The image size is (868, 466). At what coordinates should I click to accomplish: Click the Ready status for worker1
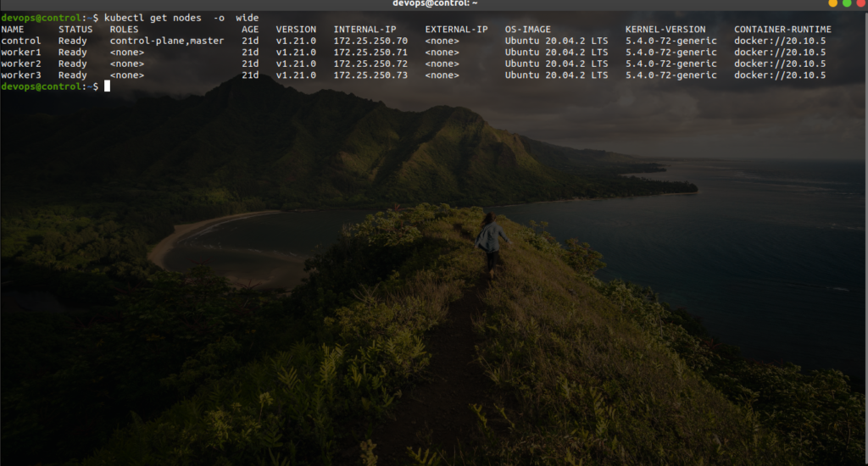(73, 53)
